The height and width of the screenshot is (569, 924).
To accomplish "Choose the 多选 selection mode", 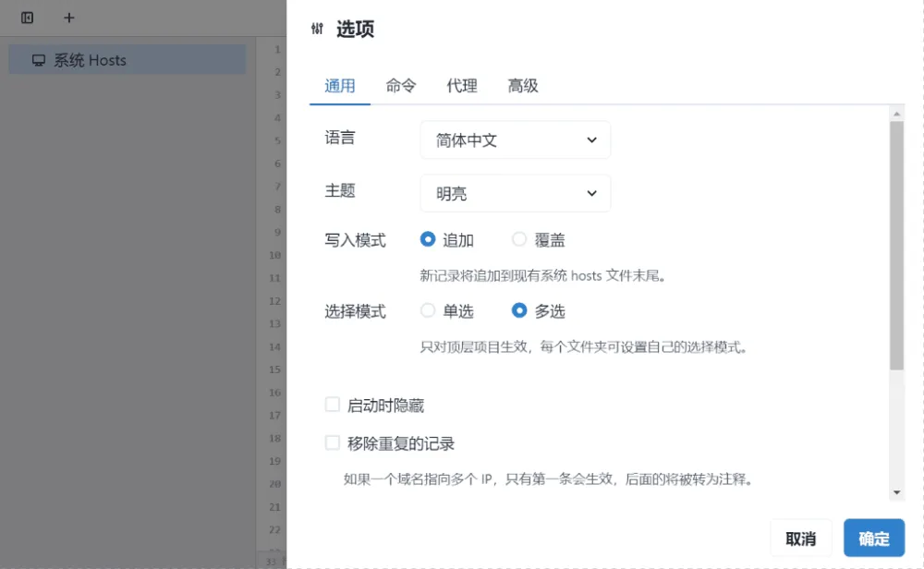I will pyautogui.click(x=519, y=310).
